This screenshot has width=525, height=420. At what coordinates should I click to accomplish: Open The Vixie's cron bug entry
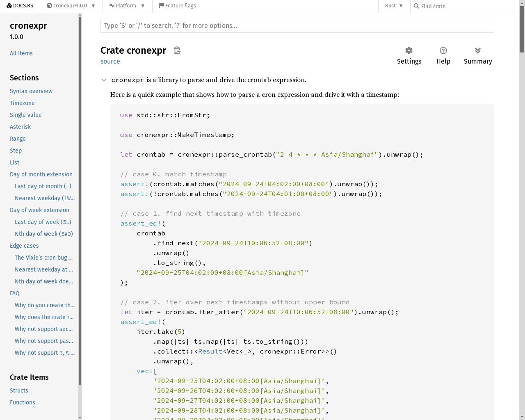click(x=44, y=258)
